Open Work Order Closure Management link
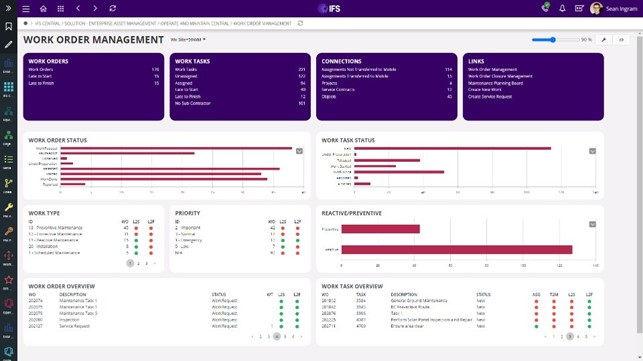 click(x=500, y=76)
